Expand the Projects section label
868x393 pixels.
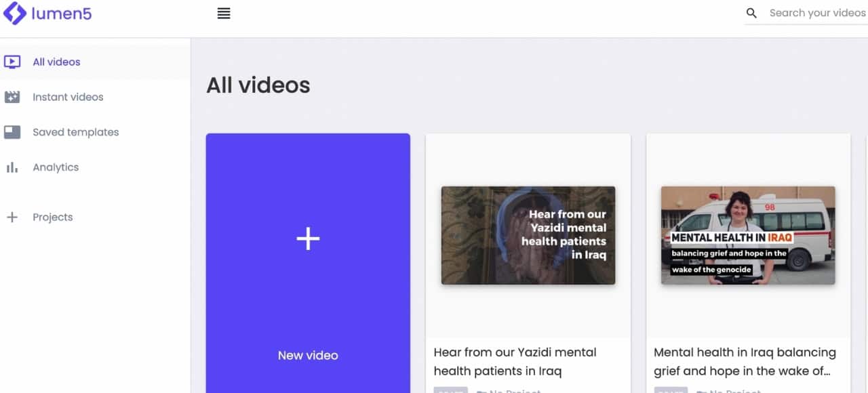[x=52, y=218]
